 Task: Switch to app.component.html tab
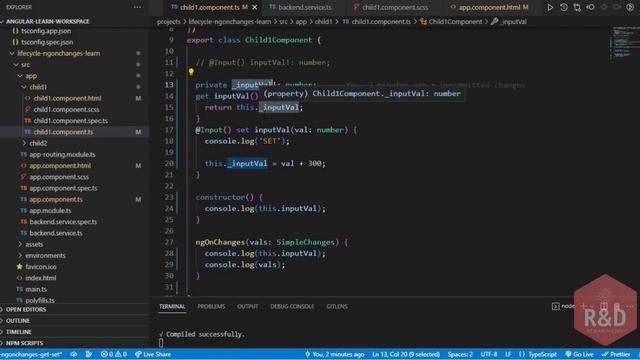coord(489,7)
